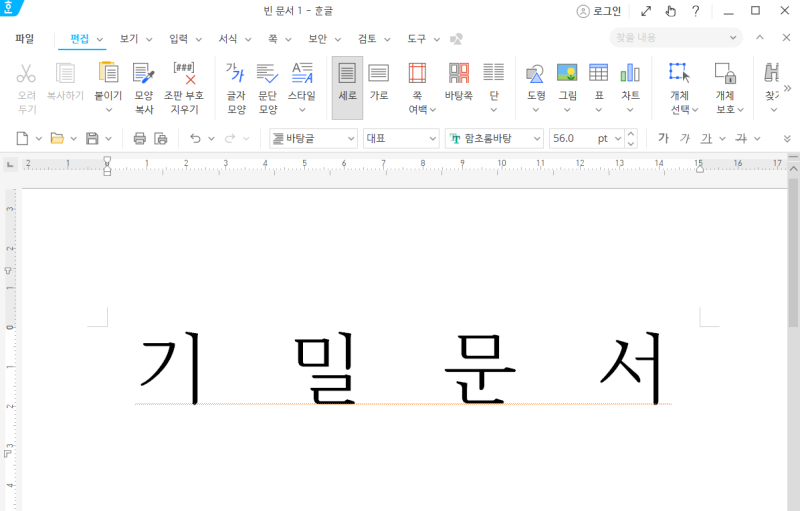Insert a 차트 chart
Image resolution: width=800 pixels, height=511 pixels.
pyautogui.click(x=630, y=73)
